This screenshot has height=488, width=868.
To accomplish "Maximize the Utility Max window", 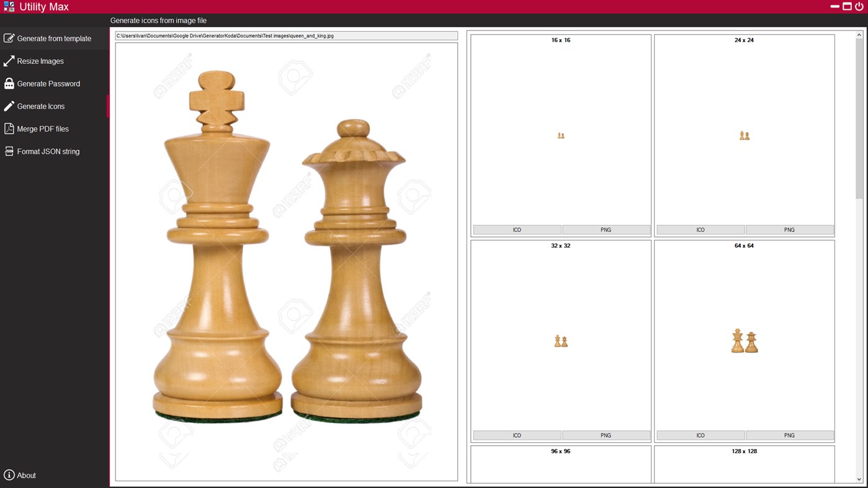I will (847, 6).
